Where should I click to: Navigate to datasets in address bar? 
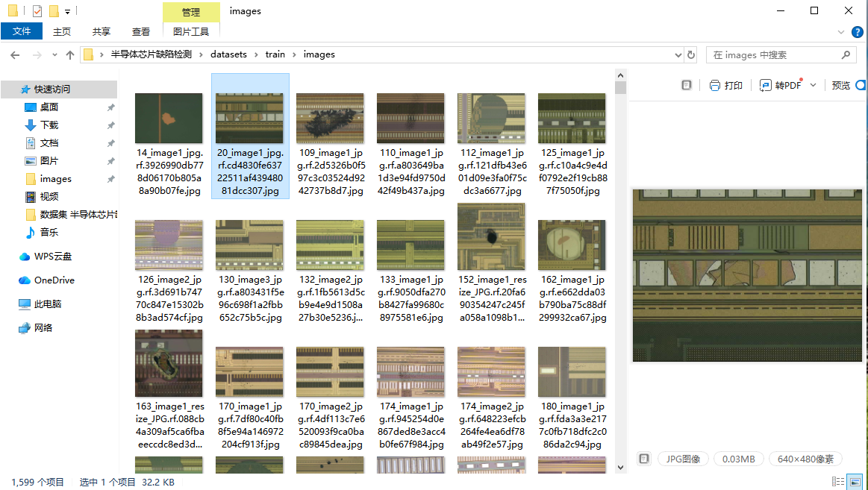(x=228, y=54)
